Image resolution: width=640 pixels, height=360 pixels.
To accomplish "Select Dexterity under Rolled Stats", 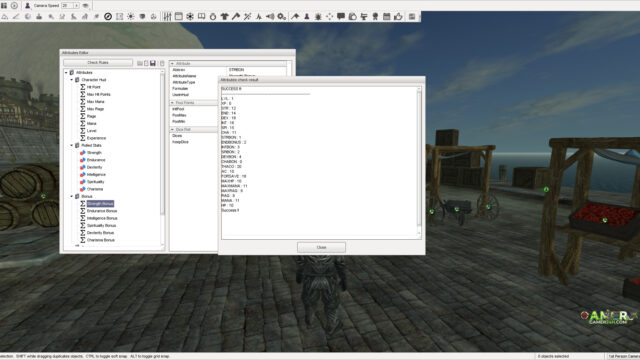I will (94, 167).
